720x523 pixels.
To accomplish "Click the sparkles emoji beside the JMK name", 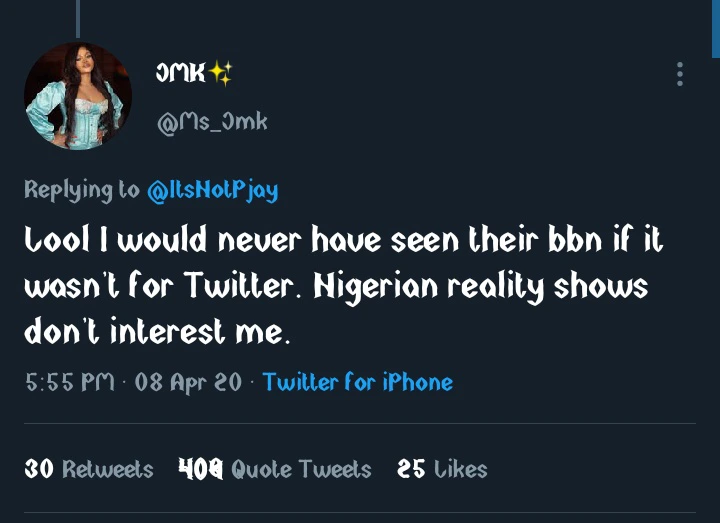I will (x=220, y=73).
